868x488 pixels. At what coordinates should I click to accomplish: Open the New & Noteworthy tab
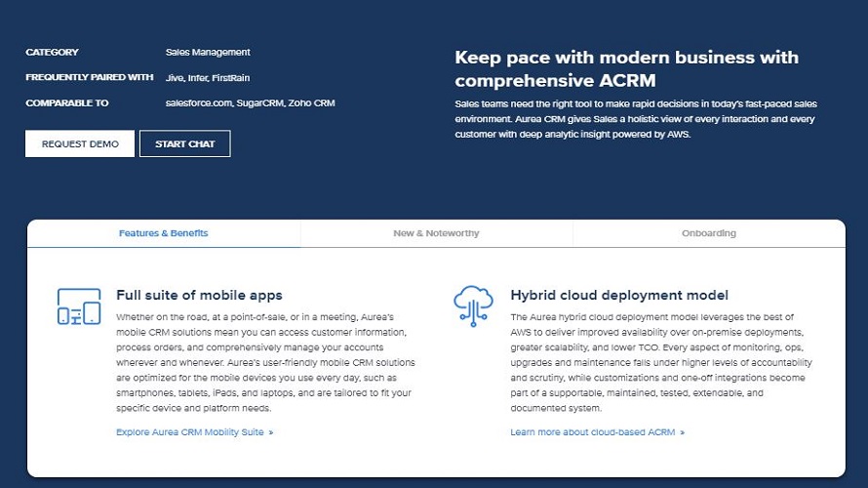(436, 233)
